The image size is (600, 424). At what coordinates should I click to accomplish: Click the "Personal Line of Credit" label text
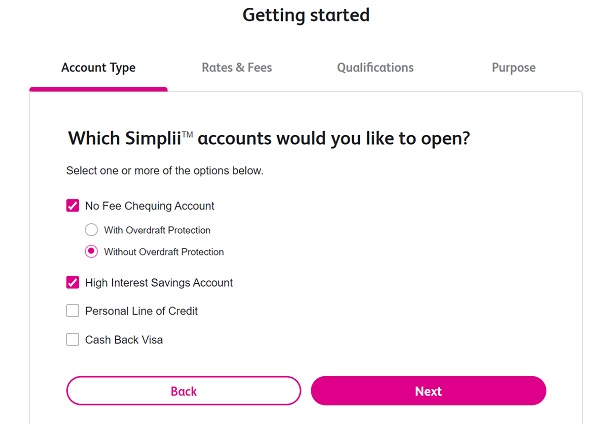coord(141,311)
